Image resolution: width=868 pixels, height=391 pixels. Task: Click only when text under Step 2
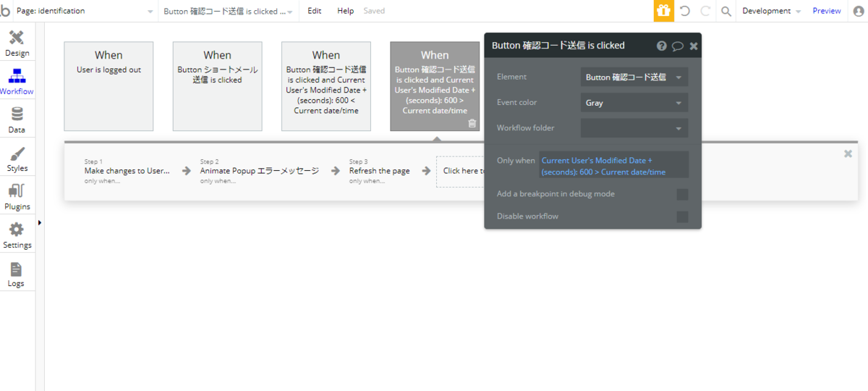click(x=218, y=181)
